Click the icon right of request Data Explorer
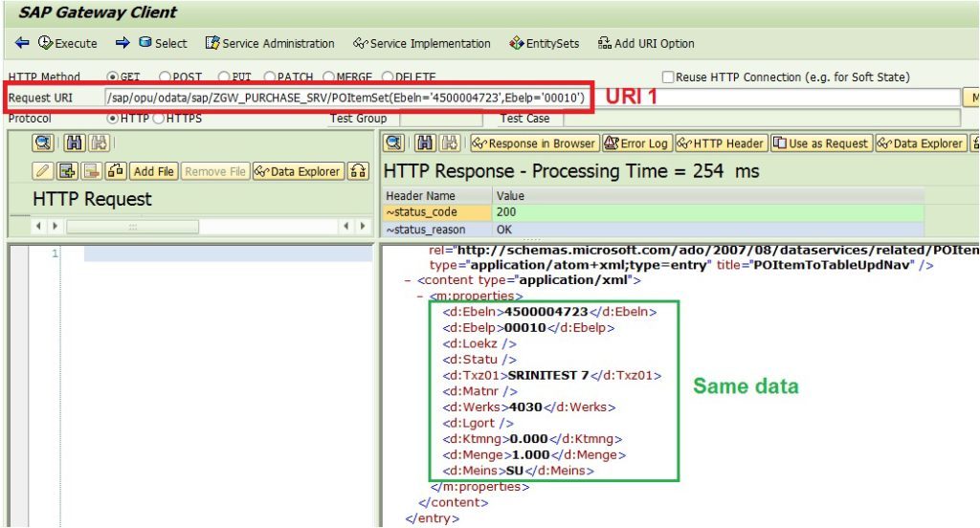 click(359, 171)
